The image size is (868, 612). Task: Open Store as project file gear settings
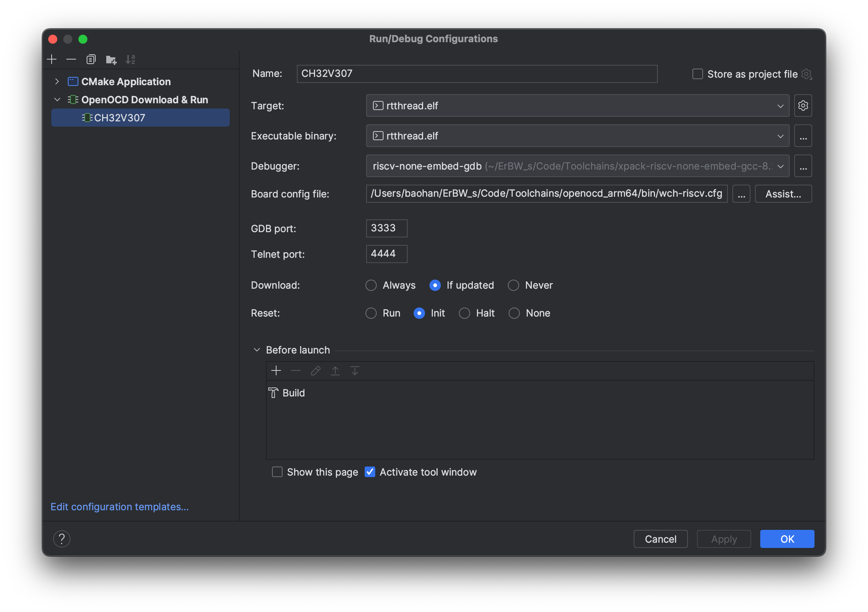coord(806,74)
